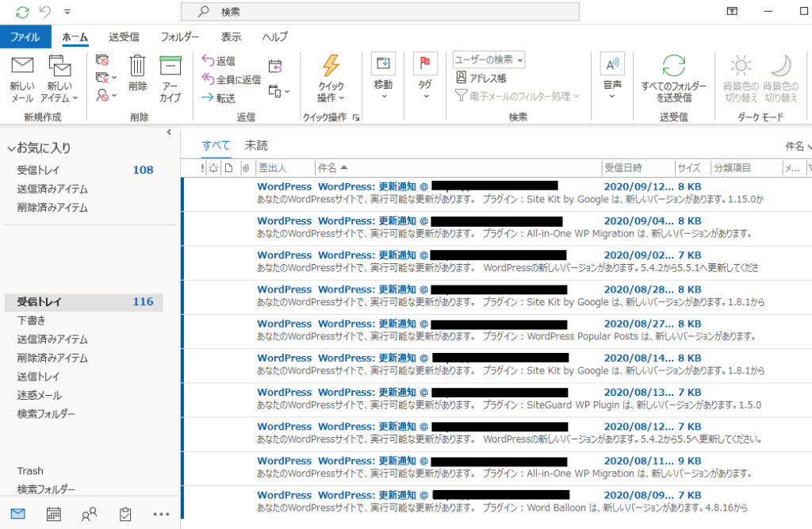Switch to People contacts icon
This screenshot has height=529, width=812.
[x=89, y=514]
